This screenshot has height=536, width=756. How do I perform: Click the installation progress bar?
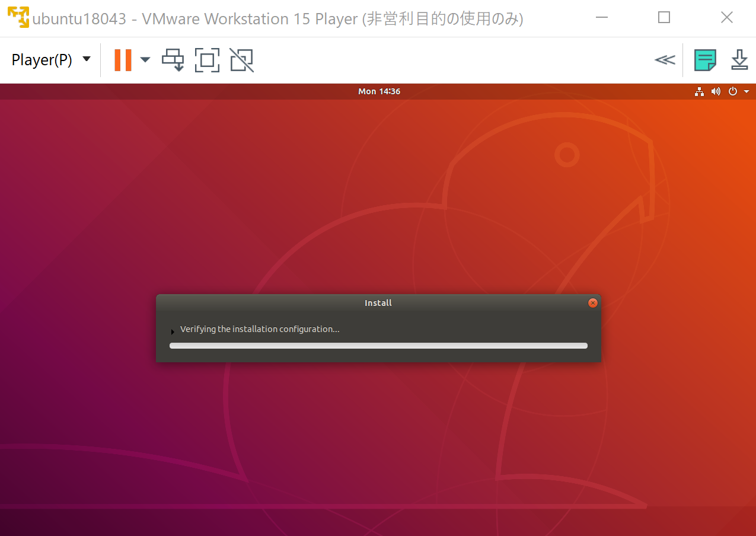[378, 346]
